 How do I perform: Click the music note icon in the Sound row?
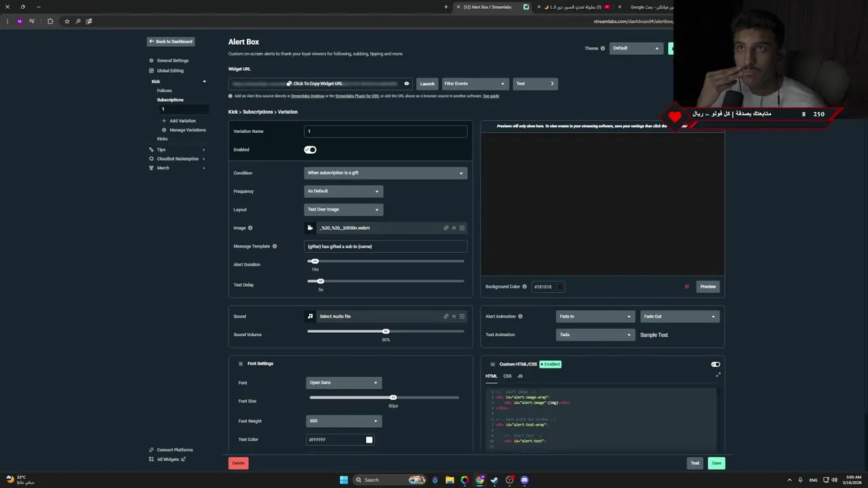tap(311, 316)
